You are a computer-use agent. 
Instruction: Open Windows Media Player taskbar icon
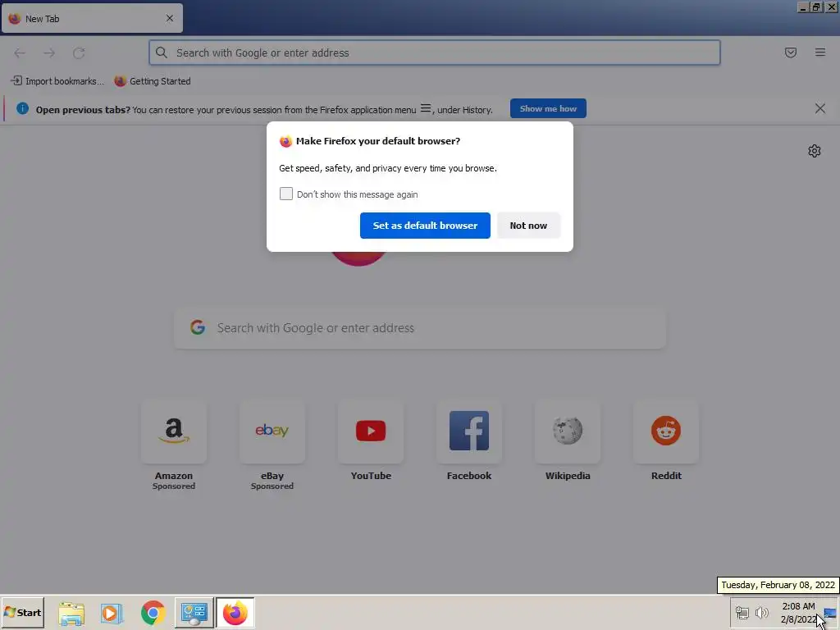coord(112,613)
